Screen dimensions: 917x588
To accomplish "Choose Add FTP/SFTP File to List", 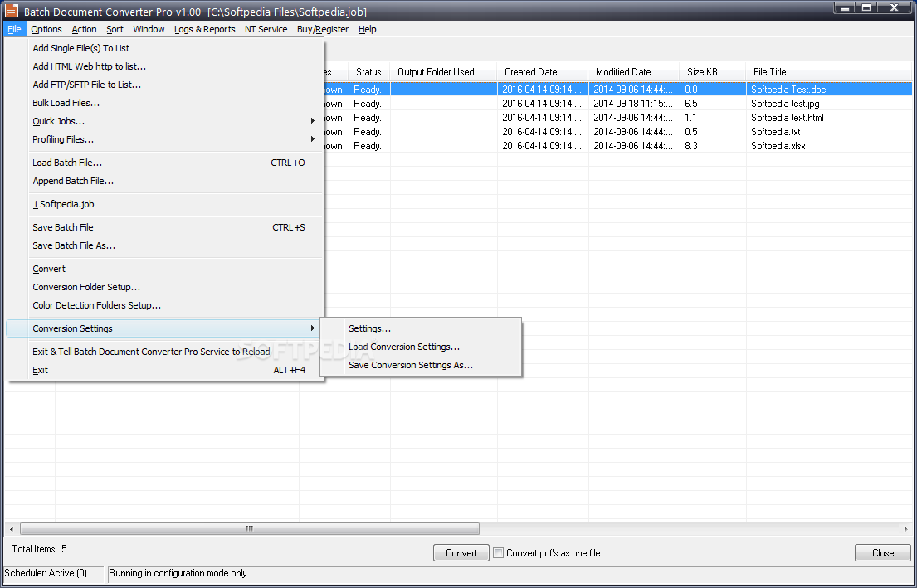I will coord(163,85).
